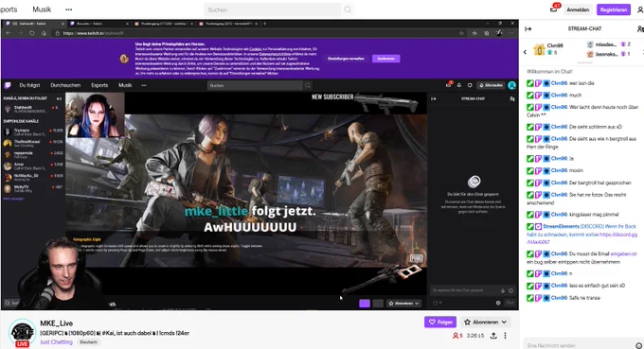This screenshot has width=644, height=349.
Task: Click the badge icon beside StreamElements name
Action: 539,226
